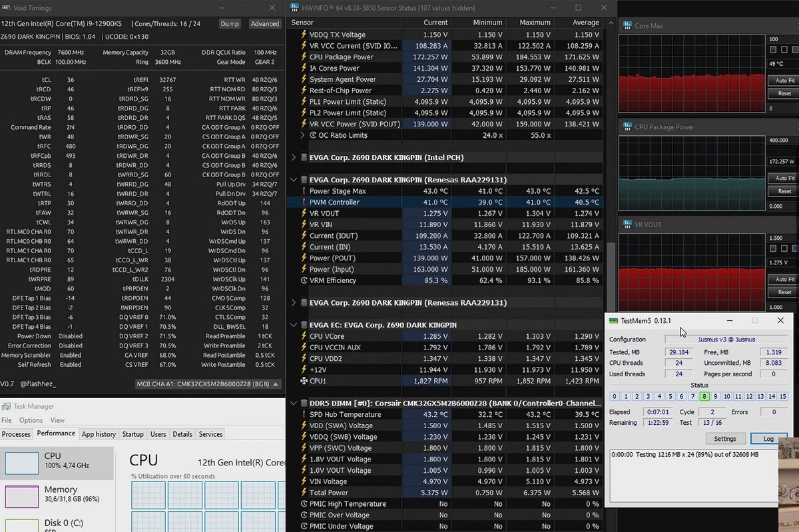The image size is (799, 532).
Task: Click TestMem5 memory icon in title bar
Action: (x=613, y=320)
